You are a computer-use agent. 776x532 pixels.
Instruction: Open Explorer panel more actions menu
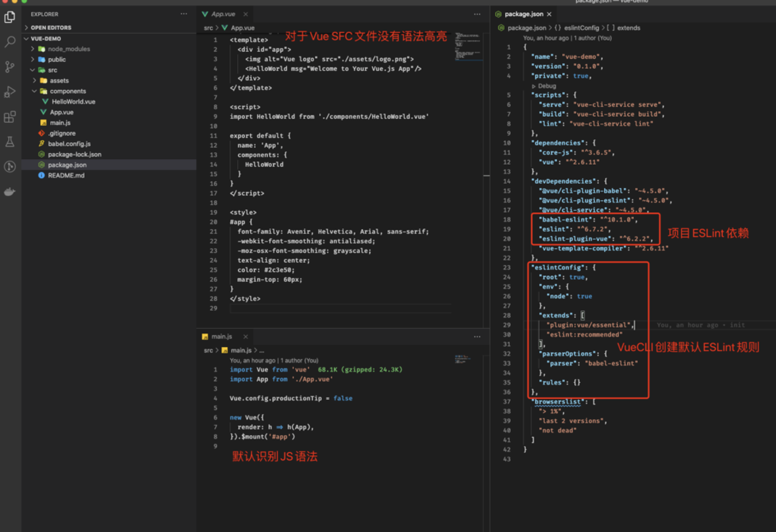tap(184, 14)
